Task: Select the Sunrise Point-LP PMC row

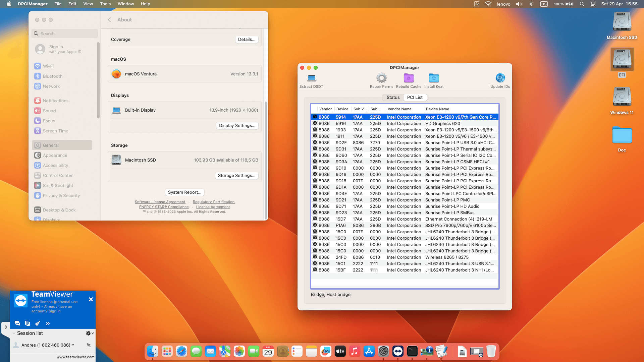Action: pos(405,200)
